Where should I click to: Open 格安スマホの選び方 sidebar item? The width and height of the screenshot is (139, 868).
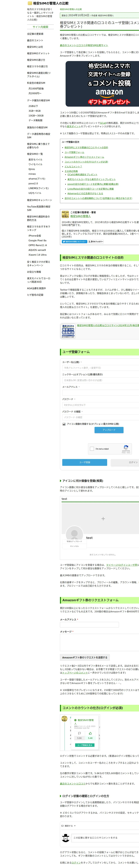pos(38,66)
